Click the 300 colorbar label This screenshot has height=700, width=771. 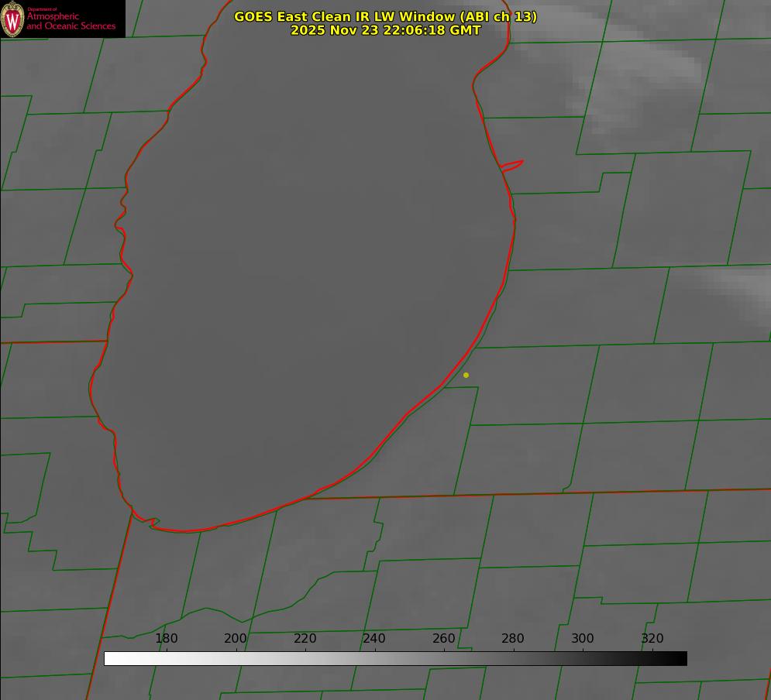(582, 639)
